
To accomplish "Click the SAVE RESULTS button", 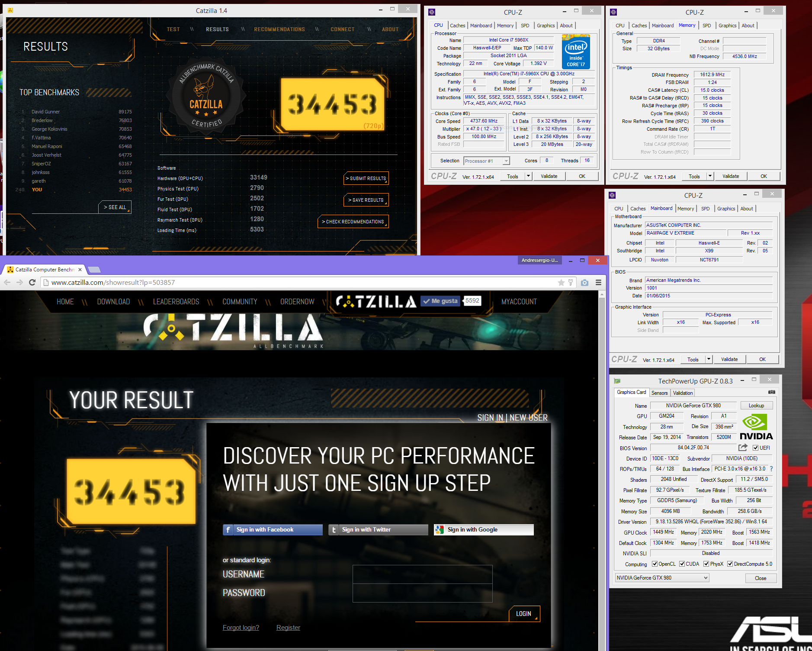I will pos(366,200).
